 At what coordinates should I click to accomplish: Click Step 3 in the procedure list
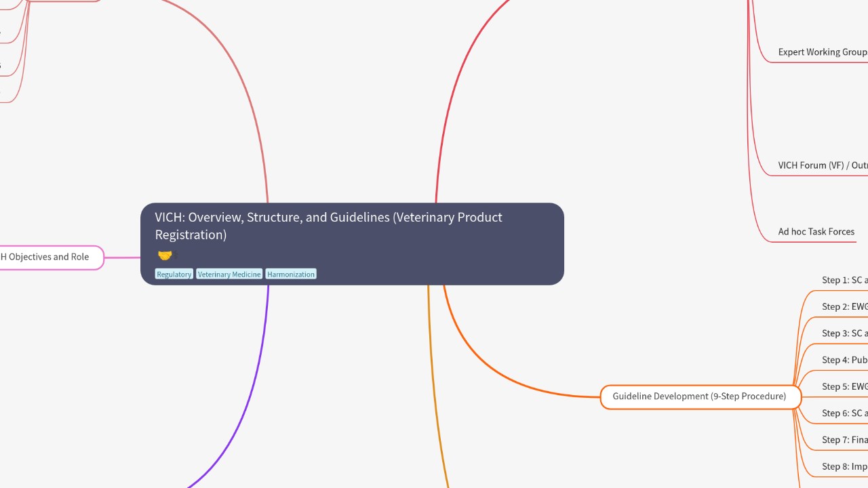tap(844, 333)
